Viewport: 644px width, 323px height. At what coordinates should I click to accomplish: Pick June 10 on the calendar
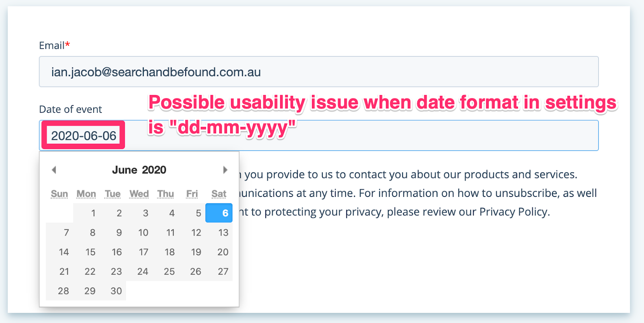[143, 233]
